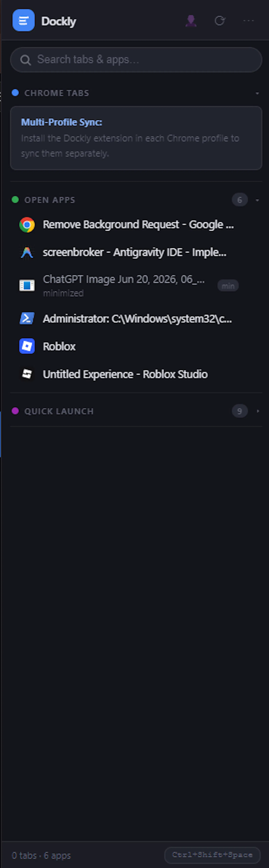This screenshot has width=269, height=868.
Task: Click the Multi-Profile Sync heading
Action: [61, 122]
